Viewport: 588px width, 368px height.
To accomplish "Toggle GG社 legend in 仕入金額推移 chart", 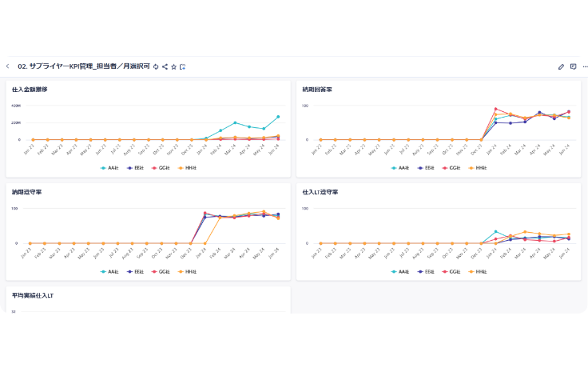I will tap(161, 168).
